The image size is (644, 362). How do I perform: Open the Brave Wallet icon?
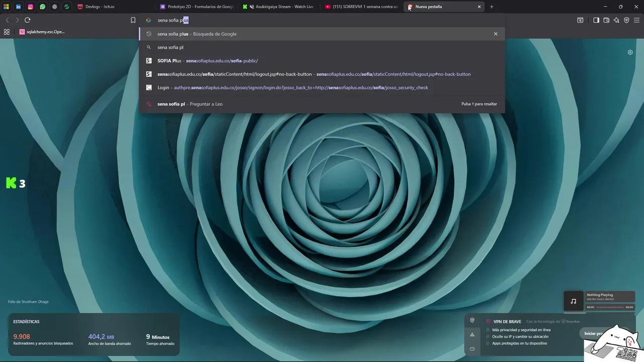click(x=606, y=20)
